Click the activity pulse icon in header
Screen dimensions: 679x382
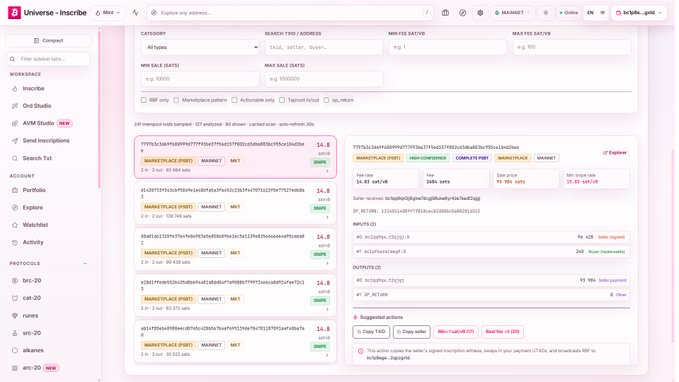tap(136, 13)
